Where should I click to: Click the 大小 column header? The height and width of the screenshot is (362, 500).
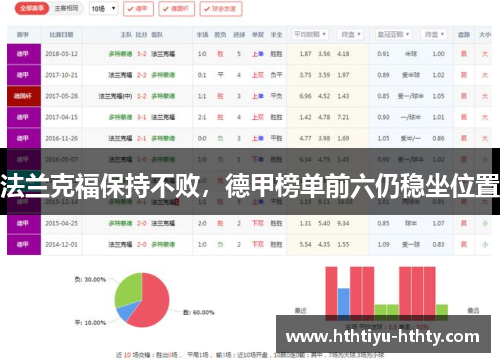pyautogui.click(x=485, y=34)
